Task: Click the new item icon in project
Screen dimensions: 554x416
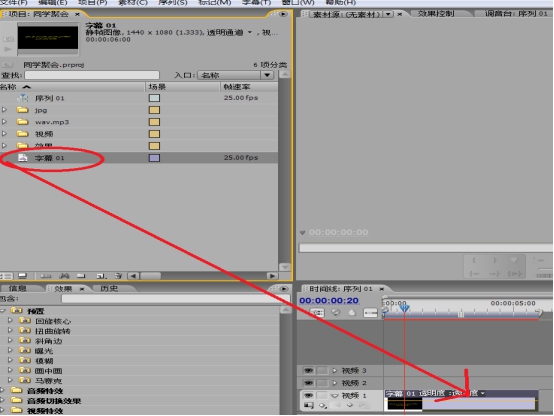Action: click(101, 276)
